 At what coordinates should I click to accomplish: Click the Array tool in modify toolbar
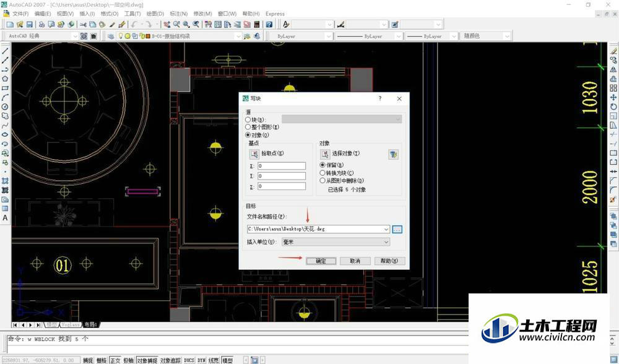point(613,88)
